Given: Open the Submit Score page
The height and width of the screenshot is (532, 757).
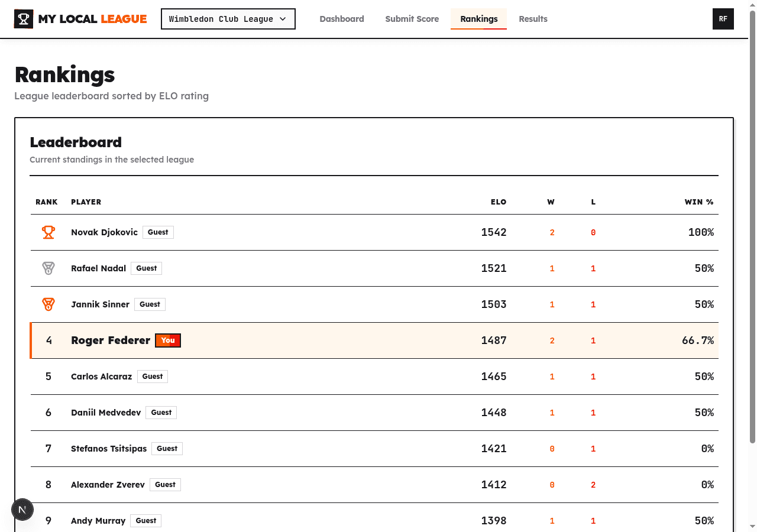Looking at the screenshot, I should [x=412, y=18].
